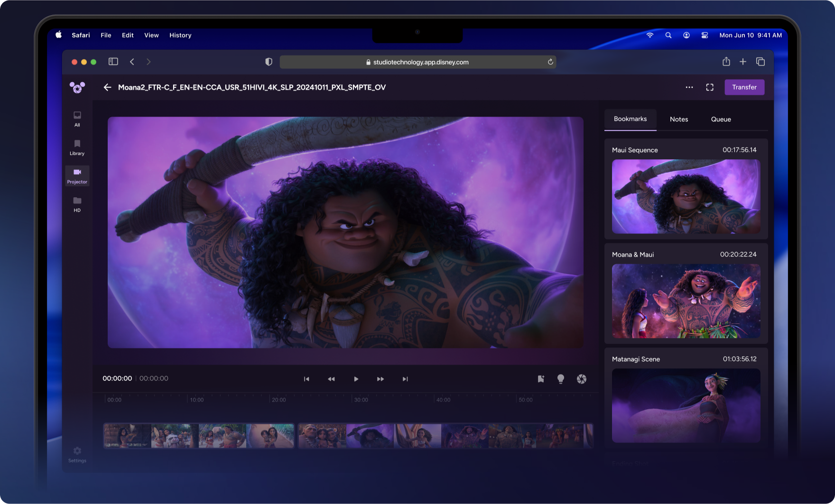
Task: Open the Projector section in sidebar
Action: 77,175
